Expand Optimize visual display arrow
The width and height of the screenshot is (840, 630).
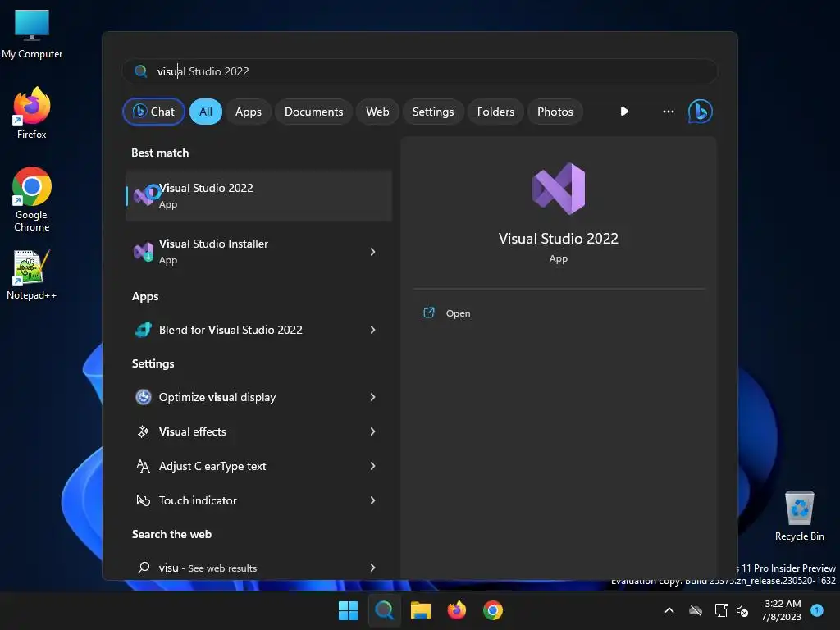click(373, 397)
